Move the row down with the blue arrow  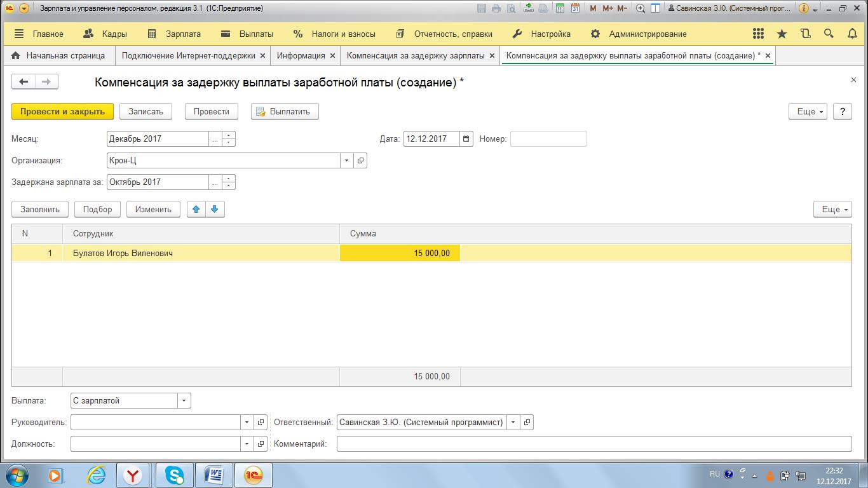[x=215, y=209]
